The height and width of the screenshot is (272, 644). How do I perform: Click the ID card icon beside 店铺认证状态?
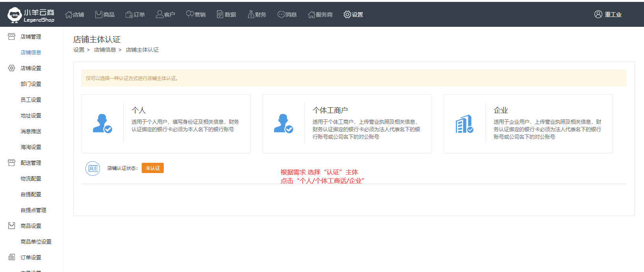pos(93,168)
